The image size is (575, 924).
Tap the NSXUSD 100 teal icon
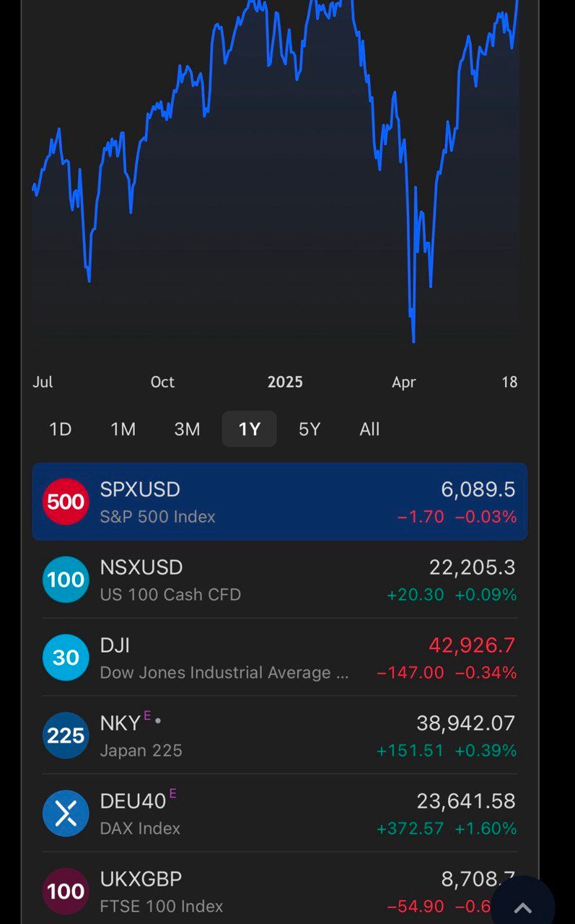(66, 580)
